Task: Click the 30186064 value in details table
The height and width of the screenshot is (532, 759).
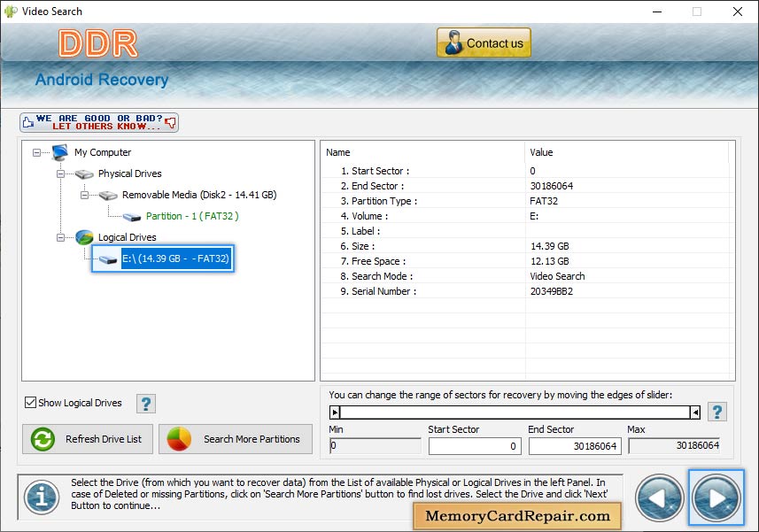Action: click(x=552, y=186)
